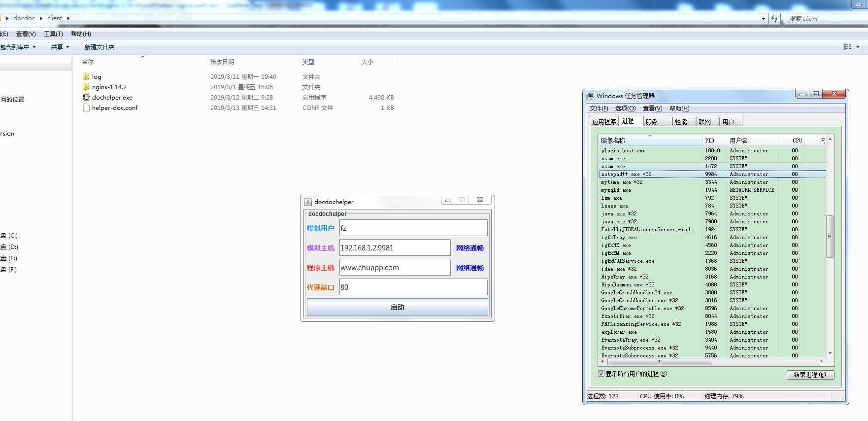Select the mysqld.exe process row
868x421 pixels.
712,190
